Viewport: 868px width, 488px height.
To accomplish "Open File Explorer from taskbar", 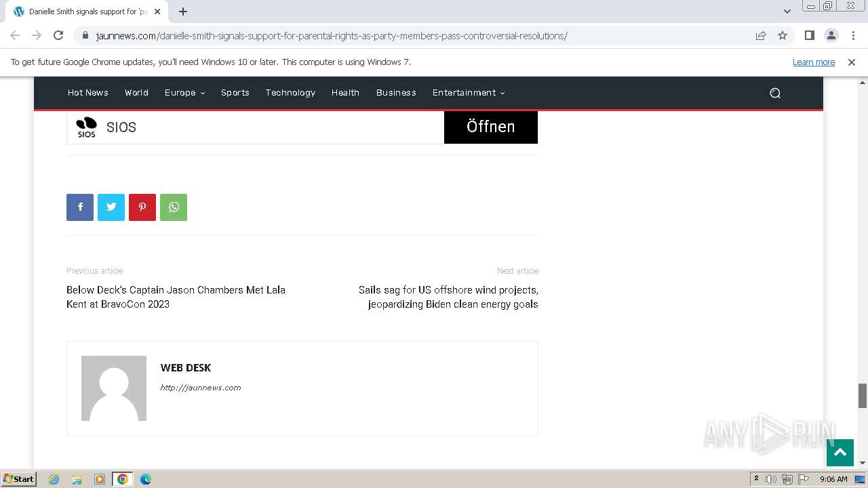I will tap(77, 479).
